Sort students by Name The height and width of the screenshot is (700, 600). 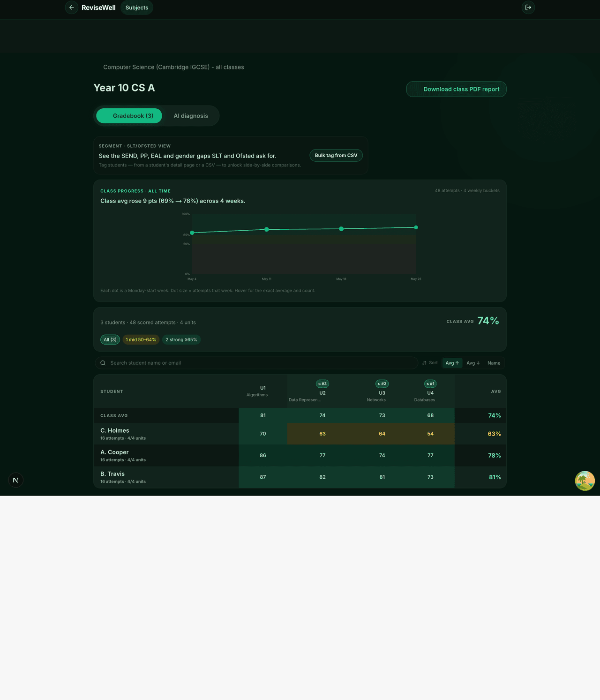tap(494, 363)
